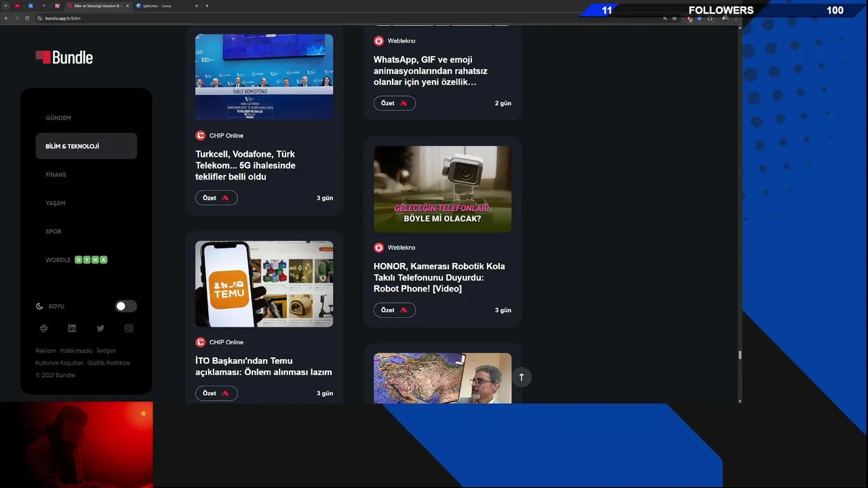Viewport: 868px width, 488px height.
Task: Go back with browser back arrow
Action: 6,18
